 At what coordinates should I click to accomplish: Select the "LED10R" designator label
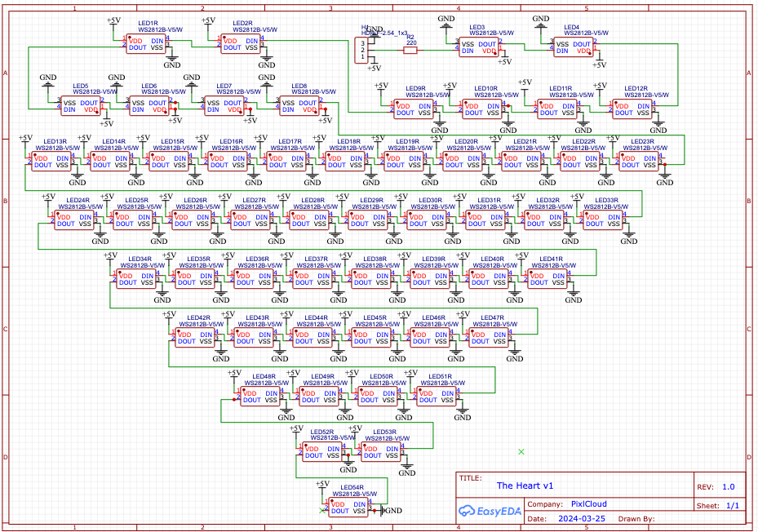point(485,88)
